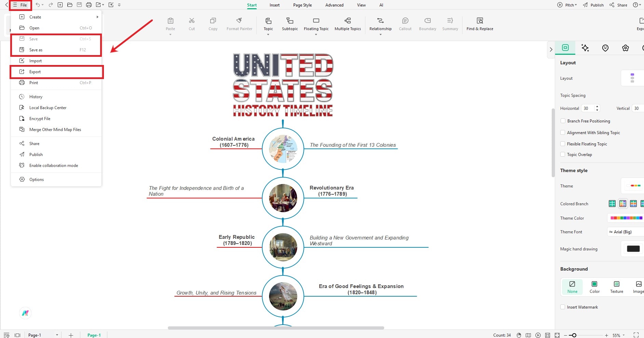This screenshot has width=644, height=338.
Task: Click Share button in top-right bar
Action: point(618,5)
